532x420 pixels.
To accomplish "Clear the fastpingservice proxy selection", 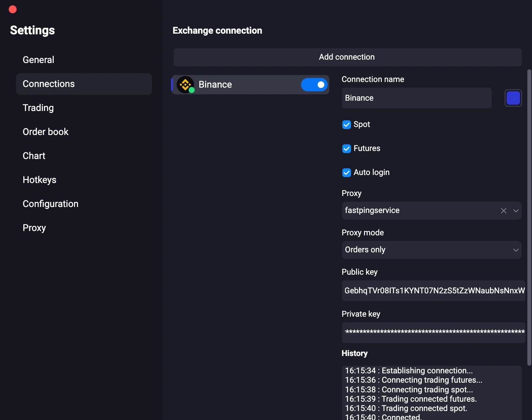I will 503,211.
